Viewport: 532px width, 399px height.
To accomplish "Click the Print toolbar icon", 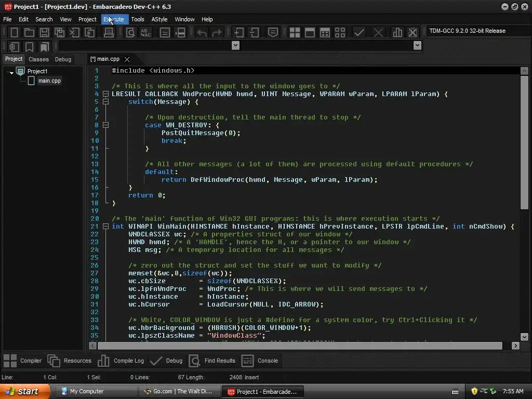I will [x=109, y=33].
